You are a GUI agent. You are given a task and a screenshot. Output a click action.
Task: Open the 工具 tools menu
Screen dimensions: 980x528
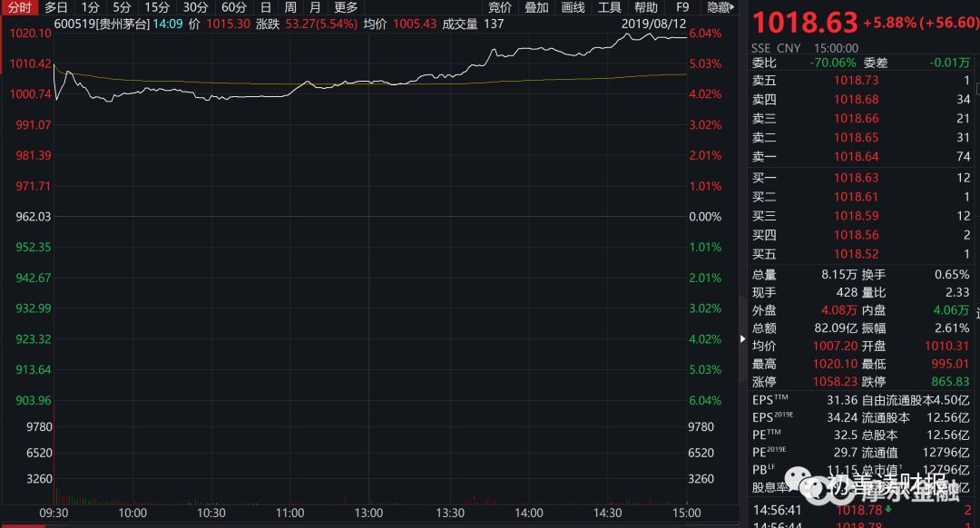[610, 7]
